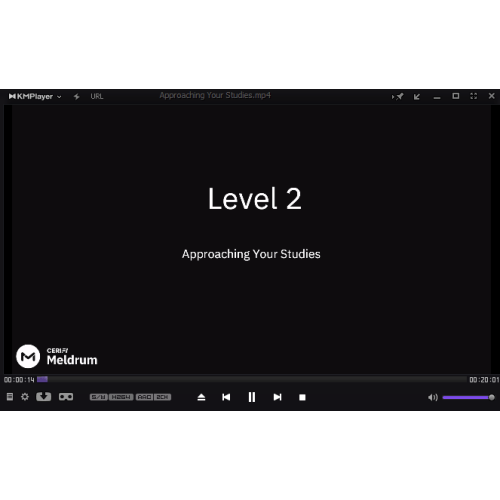Toggle the pin always-on-top icon
Image resolution: width=500 pixels, height=500 pixels.
click(398, 96)
